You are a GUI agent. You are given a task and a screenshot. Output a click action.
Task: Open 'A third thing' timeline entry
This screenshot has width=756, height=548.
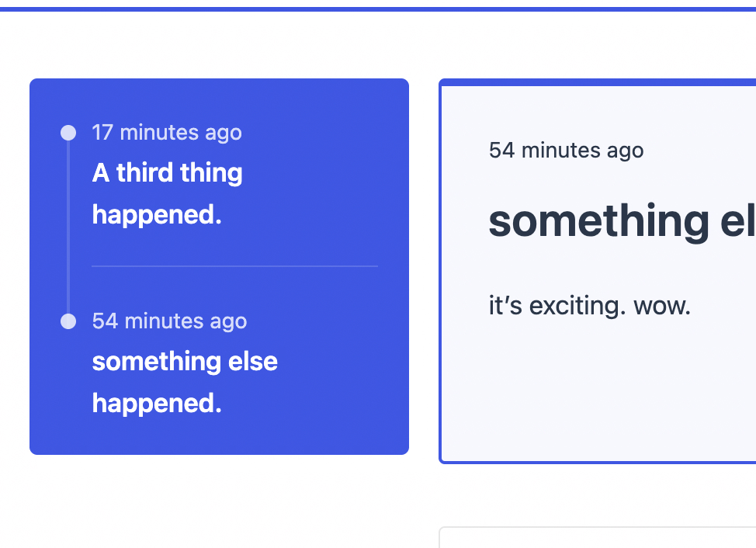coord(167,173)
